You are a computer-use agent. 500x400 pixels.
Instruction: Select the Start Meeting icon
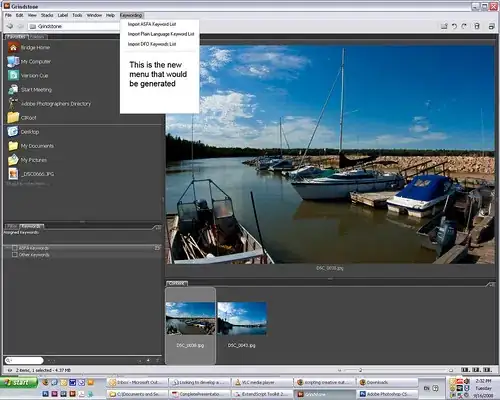tap(13, 90)
